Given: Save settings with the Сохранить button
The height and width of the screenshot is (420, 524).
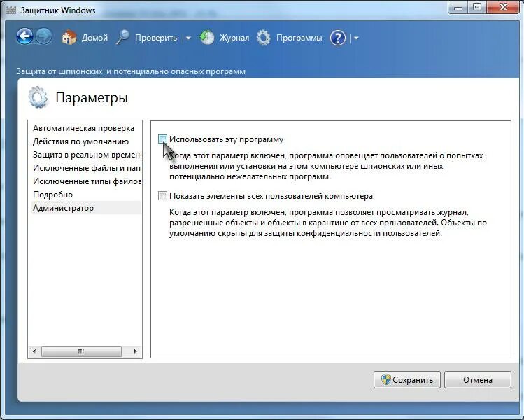Looking at the screenshot, I should point(407,380).
